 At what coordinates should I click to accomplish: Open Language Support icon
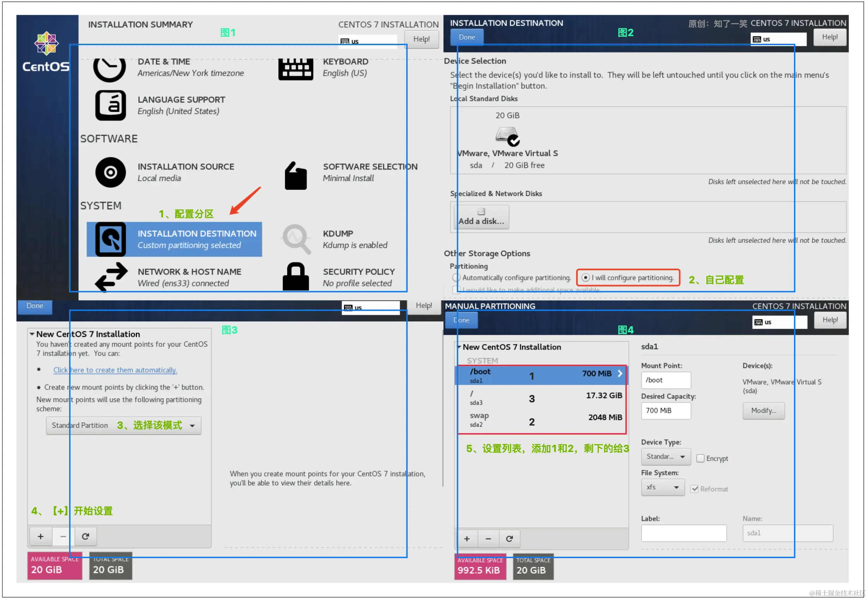pyautogui.click(x=110, y=105)
